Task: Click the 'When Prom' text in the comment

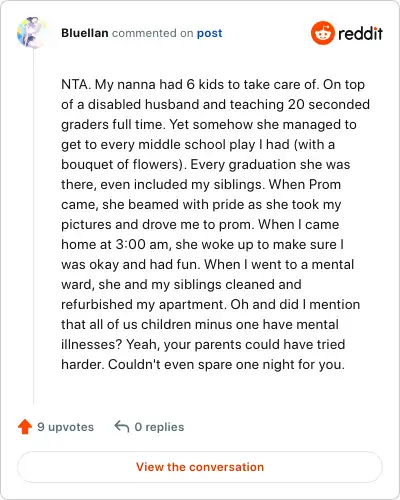Action: click(305, 184)
